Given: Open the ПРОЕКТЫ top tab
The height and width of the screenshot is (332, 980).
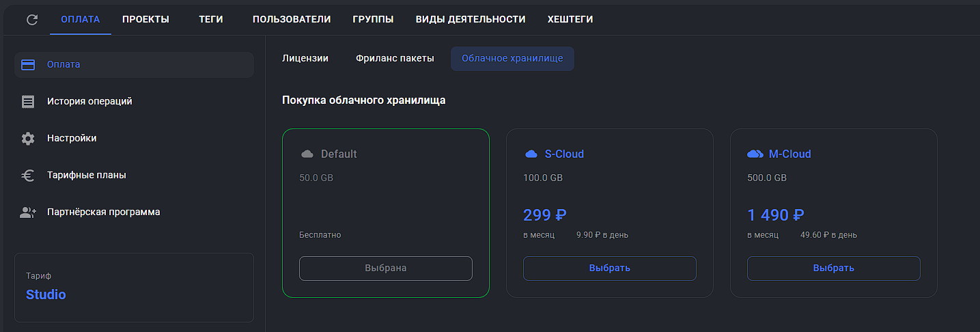Looking at the screenshot, I should point(145,20).
